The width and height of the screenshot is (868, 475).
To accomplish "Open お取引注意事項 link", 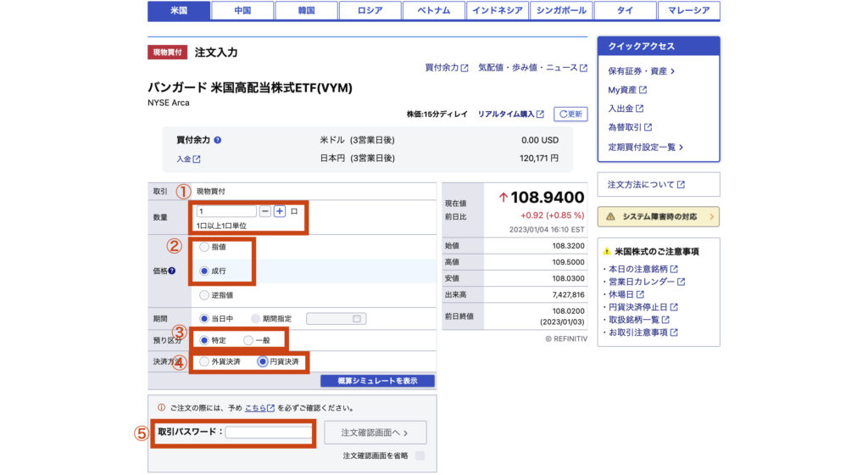I will click(x=643, y=332).
